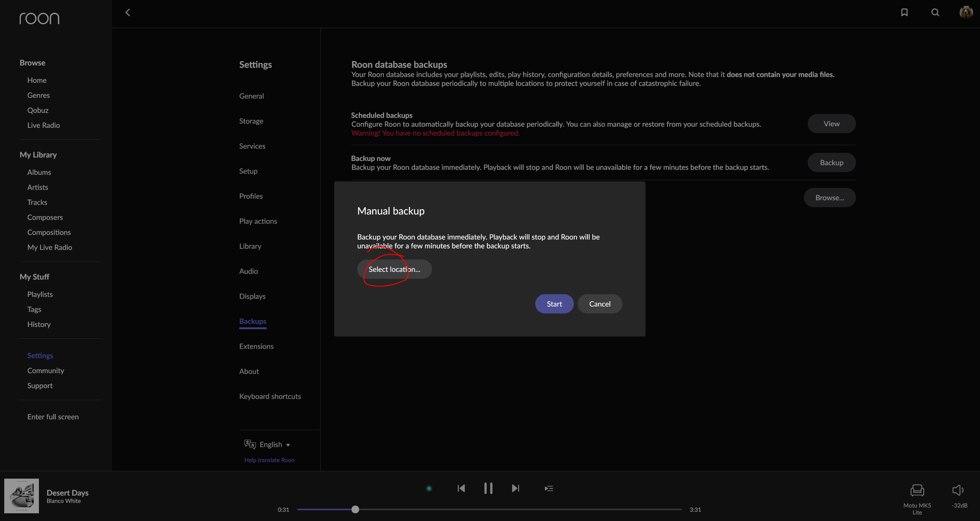Click the Roon logo

click(39, 18)
